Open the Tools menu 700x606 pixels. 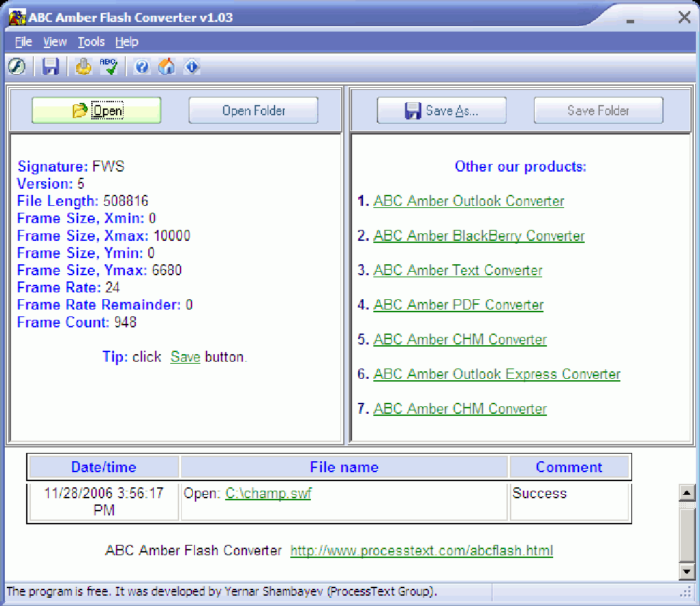tap(91, 42)
